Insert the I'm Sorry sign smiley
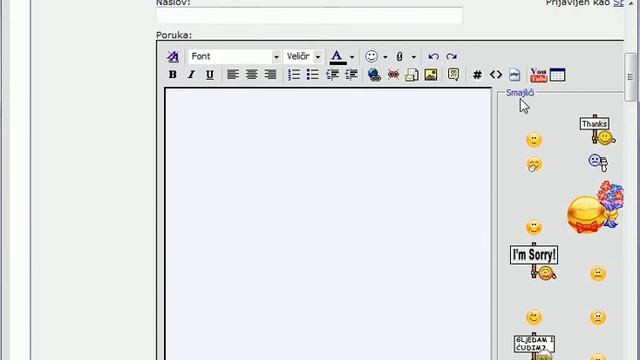The height and width of the screenshot is (360, 640). (x=534, y=262)
